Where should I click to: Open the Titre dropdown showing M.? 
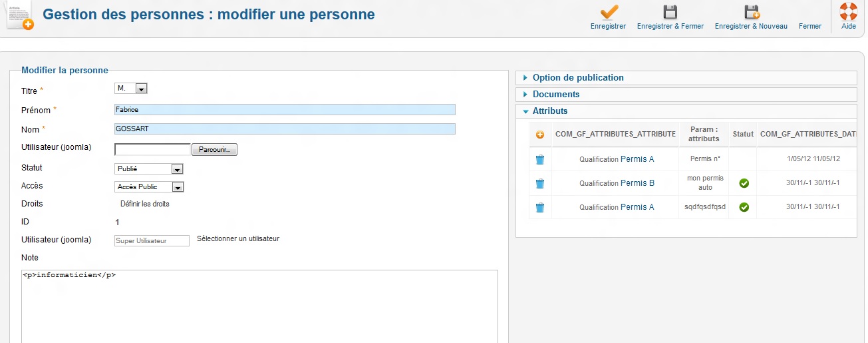point(132,88)
